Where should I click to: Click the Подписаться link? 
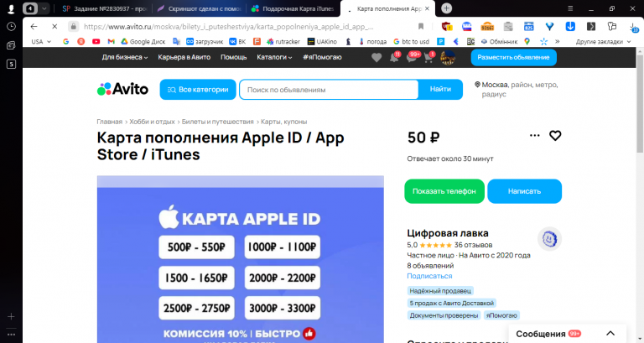pos(429,276)
